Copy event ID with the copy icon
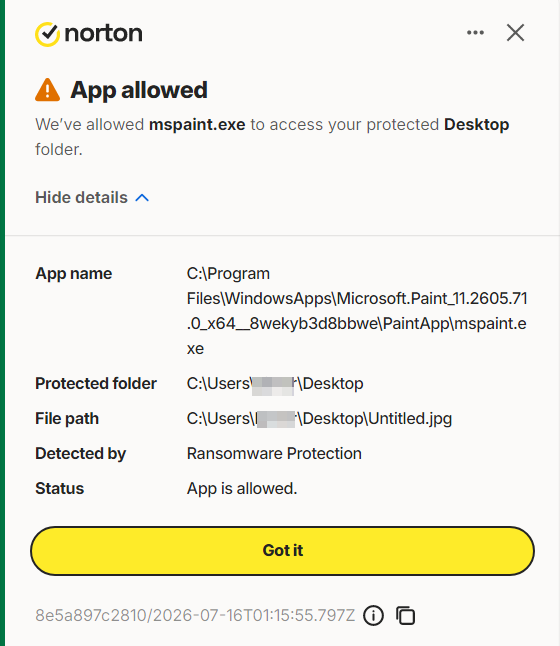The width and height of the screenshot is (560, 646). (405, 616)
